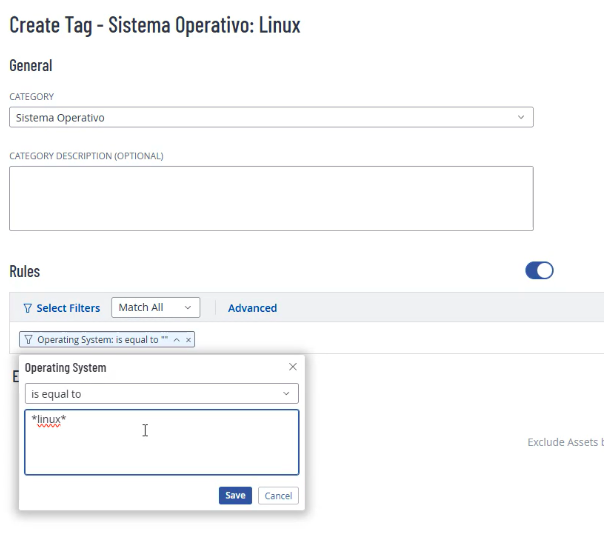Collapse the Operating System filter chip caret

pyautogui.click(x=177, y=340)
